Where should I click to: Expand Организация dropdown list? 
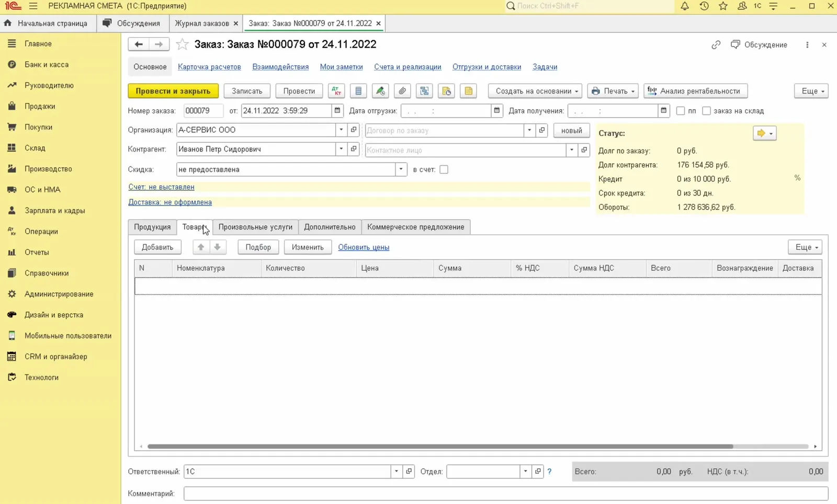click(341, 130)
